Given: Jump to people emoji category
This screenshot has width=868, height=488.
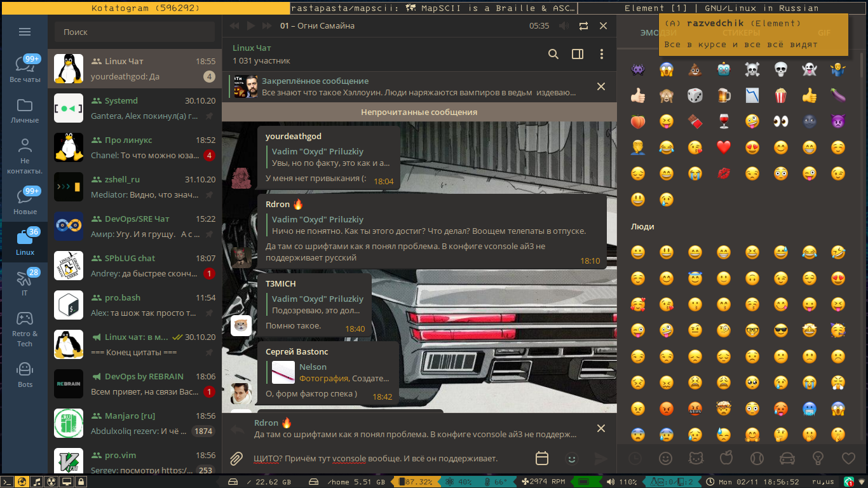Looking at the screenshot, I should (665, 458).
